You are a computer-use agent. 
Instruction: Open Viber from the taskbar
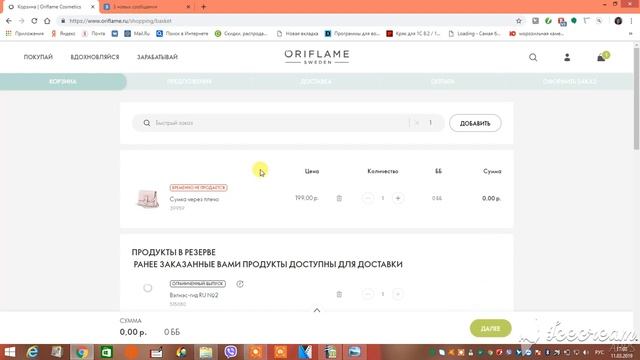click(x=231, y=352)
